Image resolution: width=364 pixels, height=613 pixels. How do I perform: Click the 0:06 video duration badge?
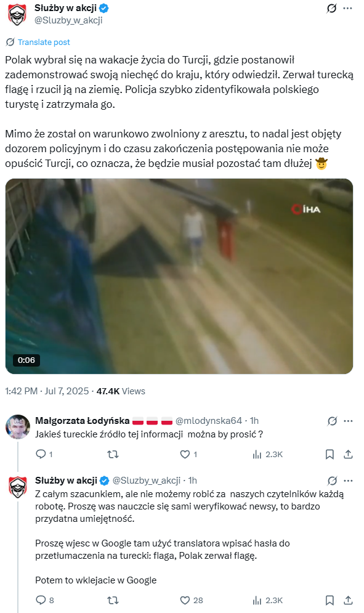(26, 360)
